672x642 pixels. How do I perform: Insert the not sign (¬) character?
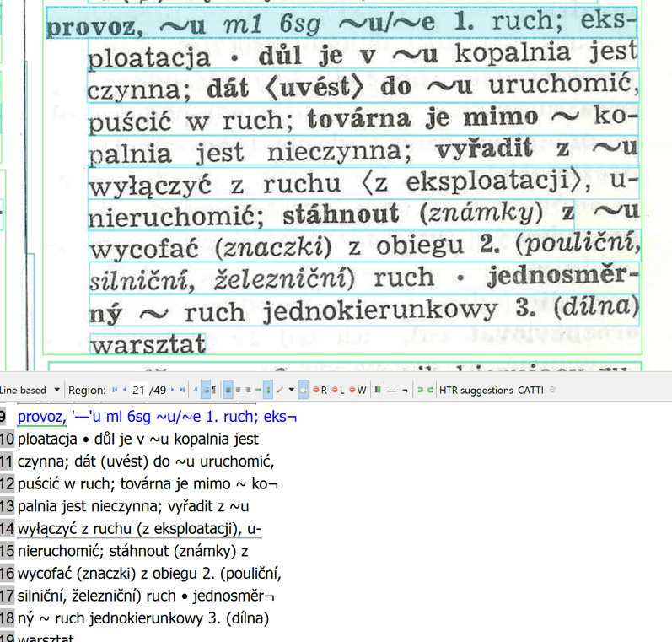pos(405,390)
